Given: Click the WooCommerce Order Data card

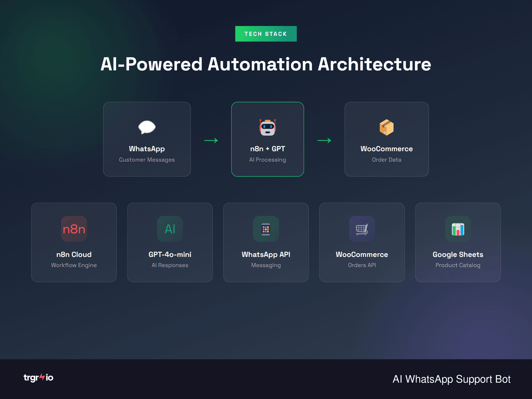Looking at the screenshot, I should [x=387, y=139].
